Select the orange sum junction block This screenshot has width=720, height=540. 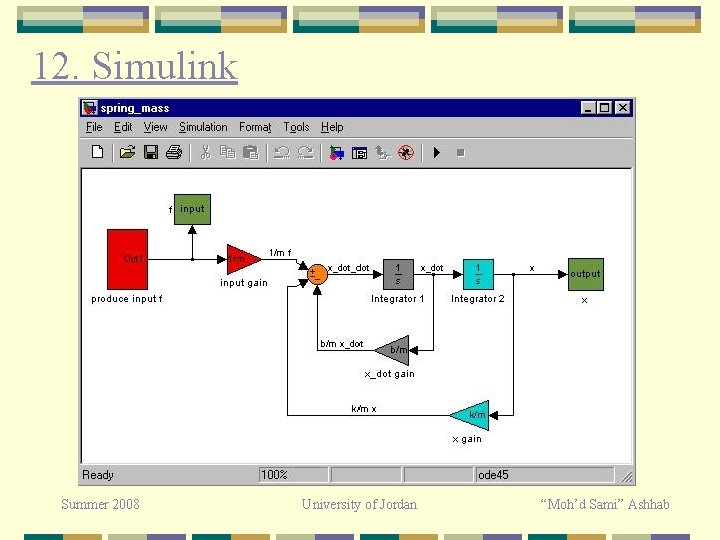click(x=317, y=275)
